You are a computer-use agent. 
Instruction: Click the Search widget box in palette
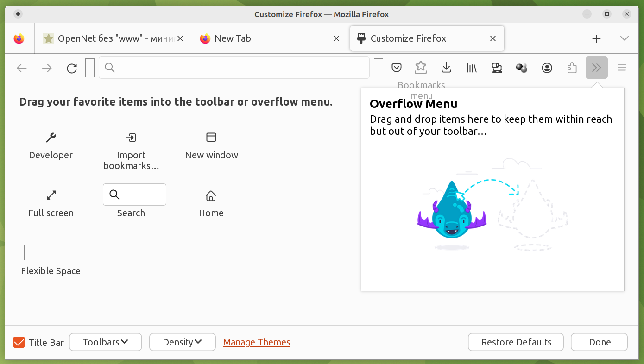(134, 195)
